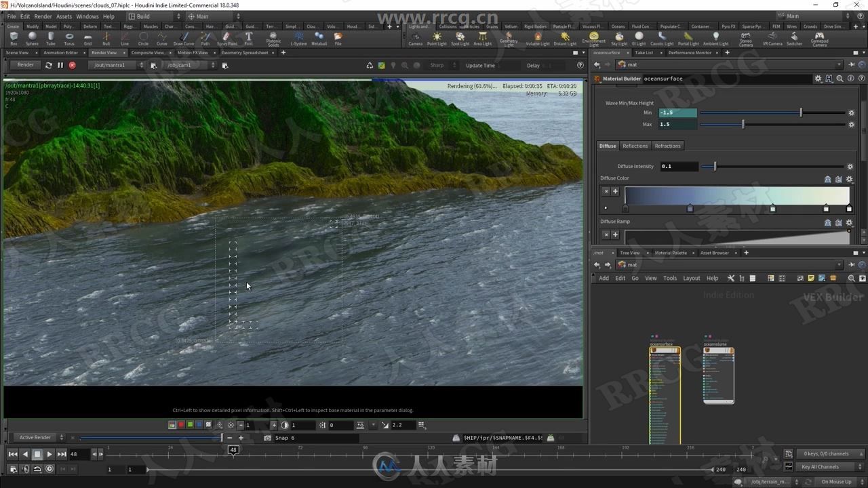Open the Render menu
Viewport: 868px width, 488px height.
pos(43,16)
